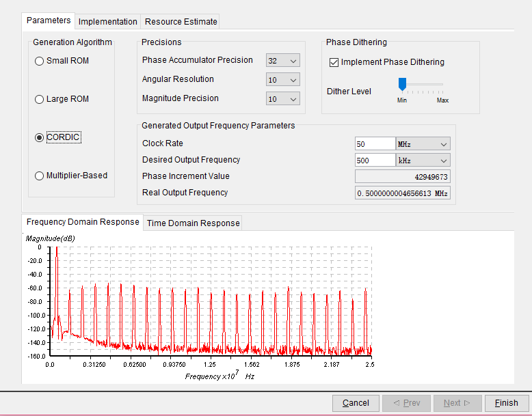Switch to the Implementation tab
The width and height of the screenshot is (532, 416).
pyautogui.click(x=107, y=21)
